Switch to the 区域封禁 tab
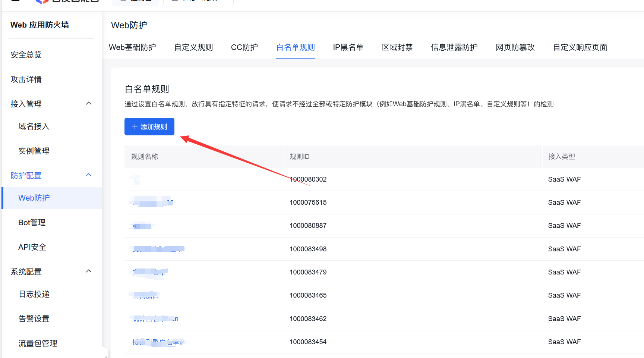Viewport: 644px width, 358px height. 397,47
